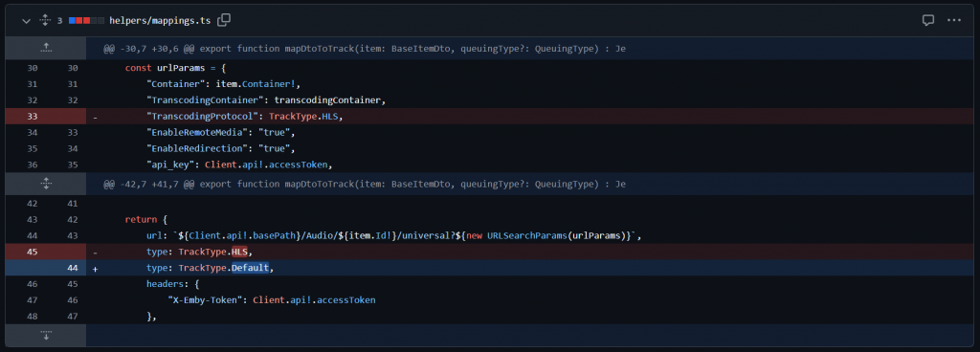Expand hidden lines between lines 36 and 42

click(x=46, y=184)
